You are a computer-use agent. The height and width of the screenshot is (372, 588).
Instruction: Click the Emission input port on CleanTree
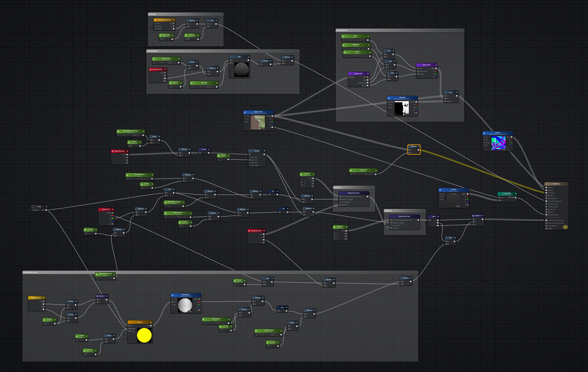pos(546,193)
